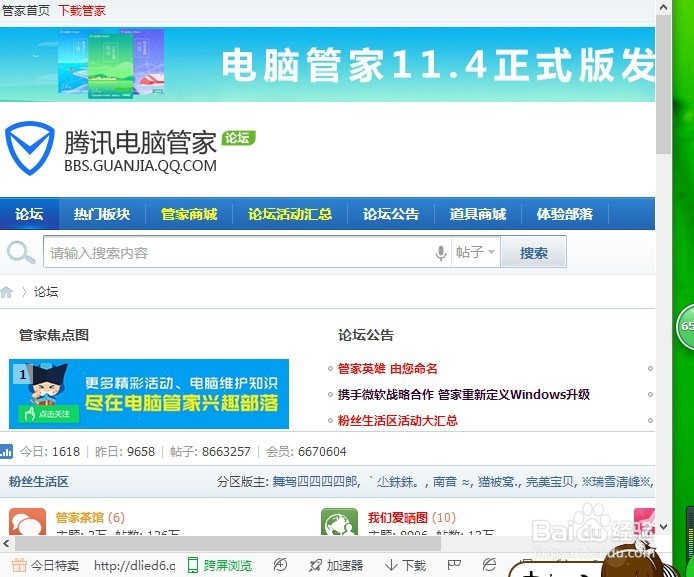Click the rocket 加速器 icon
The image size is (694, 577).
click(316, 565)
